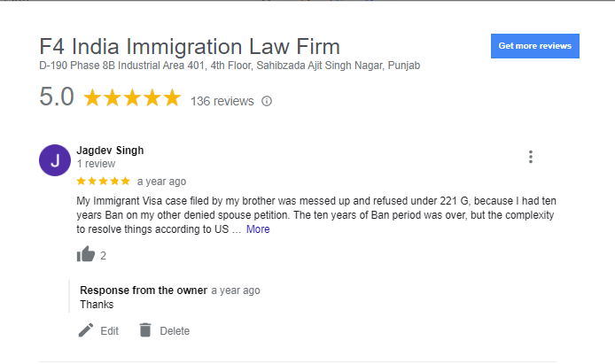
Task: Open the Jagdev Singh reviewer profile name
Action: pos(110,150)
